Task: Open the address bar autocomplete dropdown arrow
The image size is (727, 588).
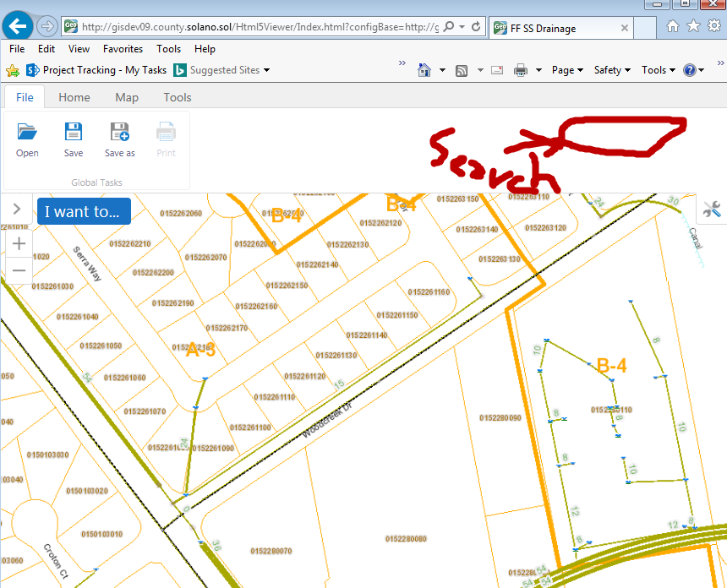Action: (462, 27)
